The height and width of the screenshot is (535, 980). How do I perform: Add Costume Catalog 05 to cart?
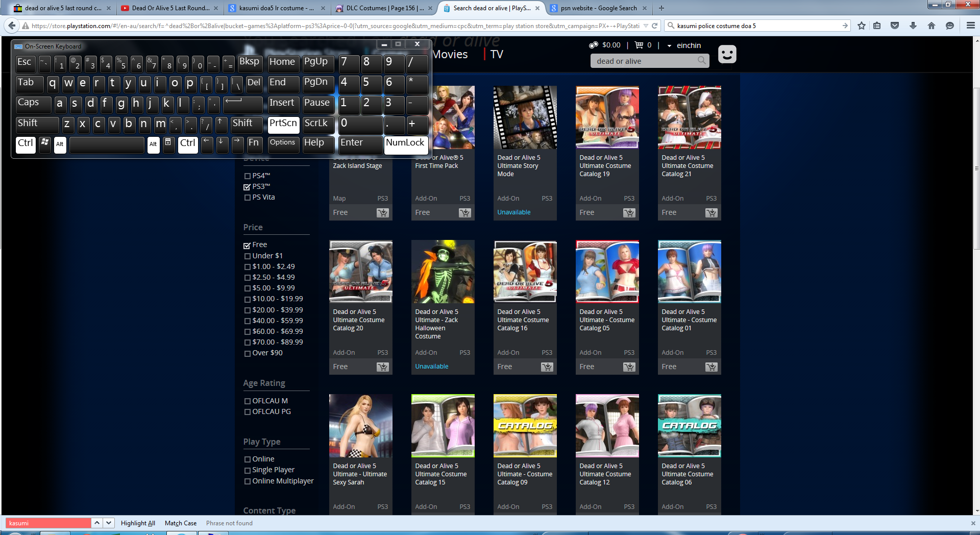(x=629, y=367)
